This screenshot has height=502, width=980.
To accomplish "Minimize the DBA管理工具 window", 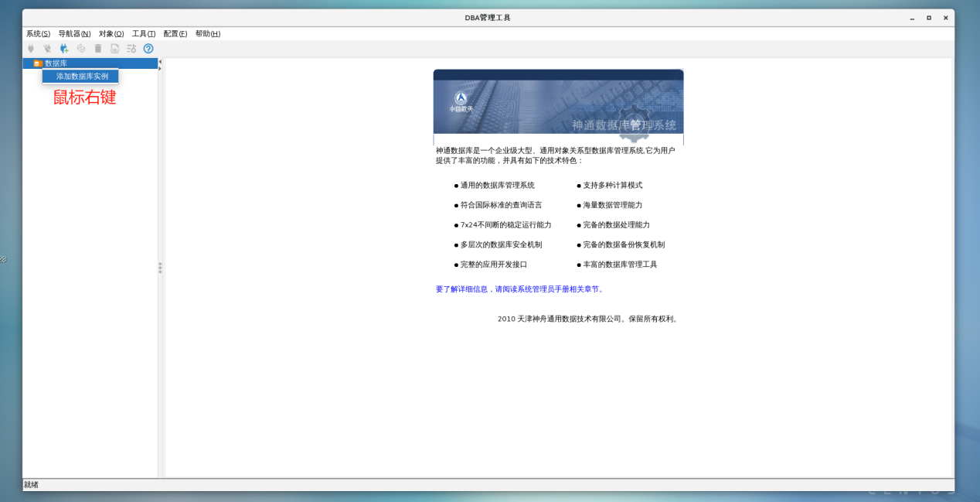I will [x=912, y=18].
